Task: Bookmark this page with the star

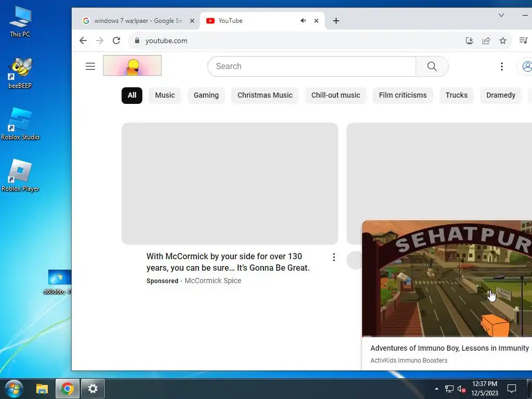Action: click(x=503, y=41)
